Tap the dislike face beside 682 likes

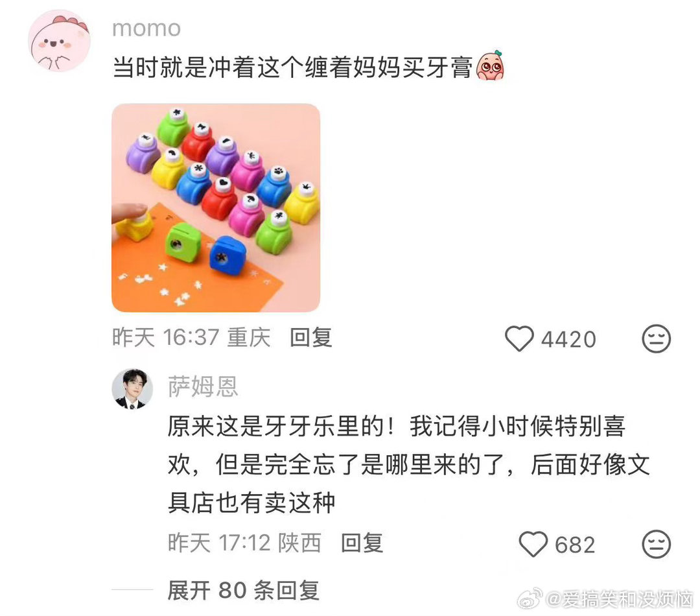pyautogui.click(x=656, y=544)
